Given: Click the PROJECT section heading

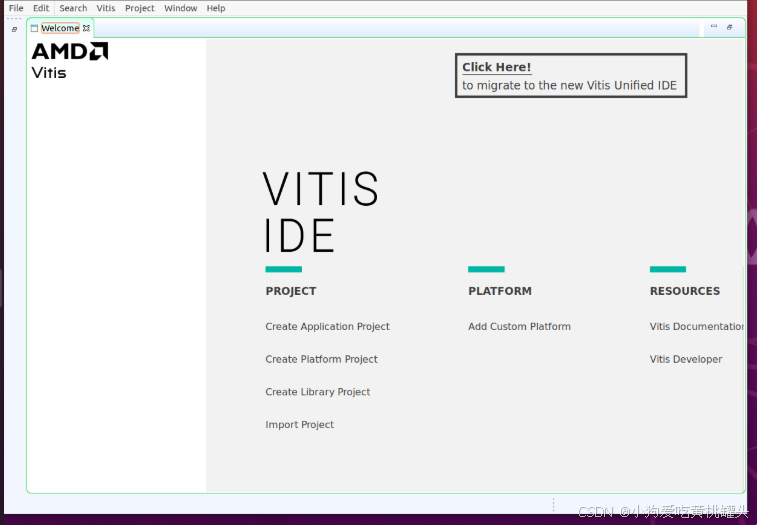Looking at the screenshot, I should tap(291, 291).
